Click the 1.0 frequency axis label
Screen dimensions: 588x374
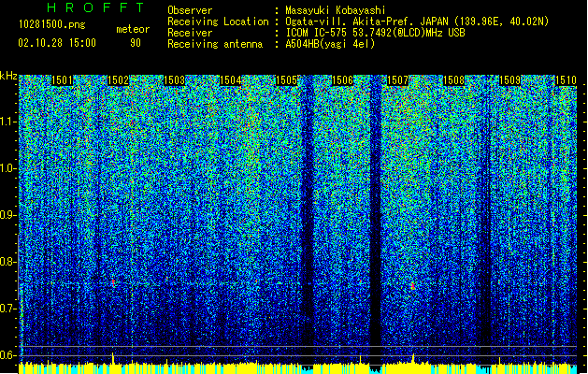pos(8,168)
